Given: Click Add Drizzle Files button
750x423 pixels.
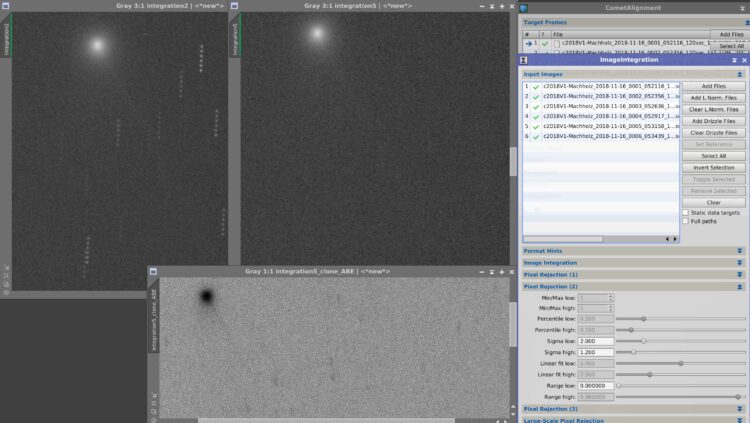Looking at the screenshot, I should 714,121.
